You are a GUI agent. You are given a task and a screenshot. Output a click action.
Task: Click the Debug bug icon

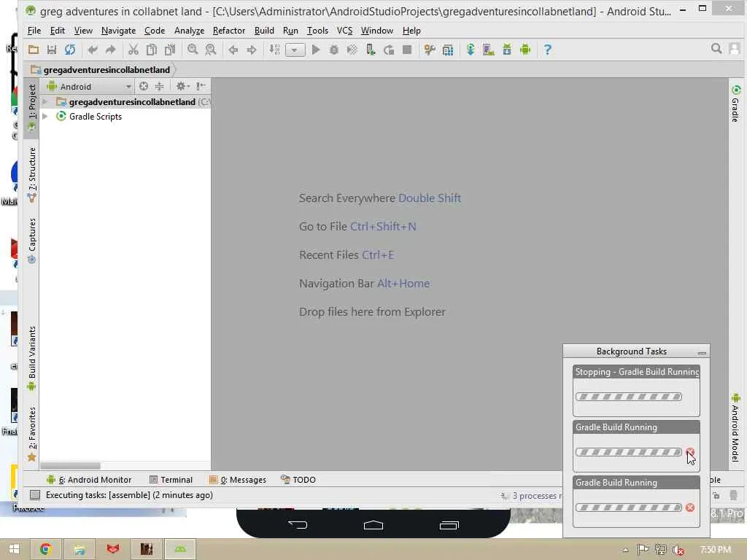click(333, 50)
